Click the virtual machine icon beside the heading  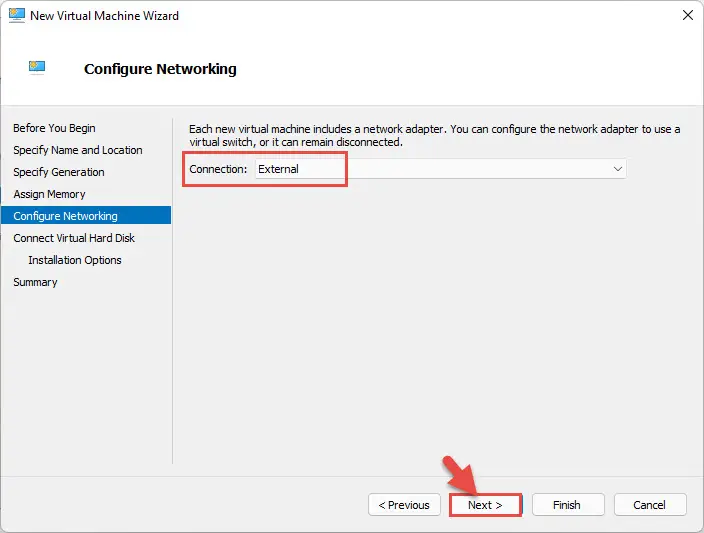point(37,67)
